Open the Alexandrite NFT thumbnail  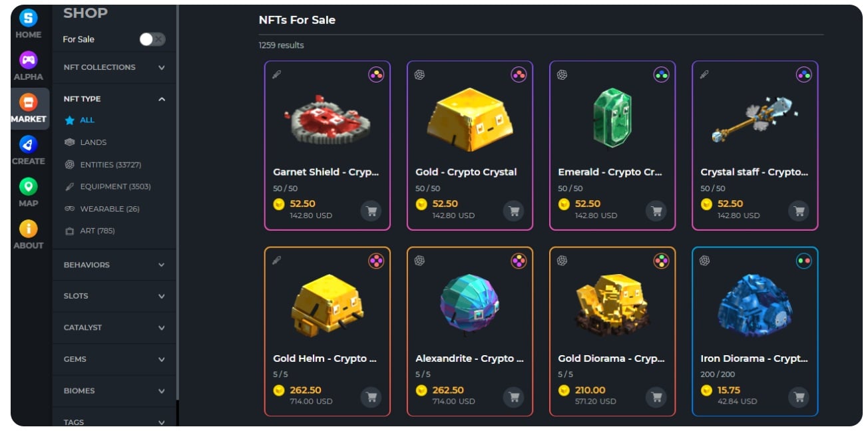pyautogui.click(x=469, y=302)
